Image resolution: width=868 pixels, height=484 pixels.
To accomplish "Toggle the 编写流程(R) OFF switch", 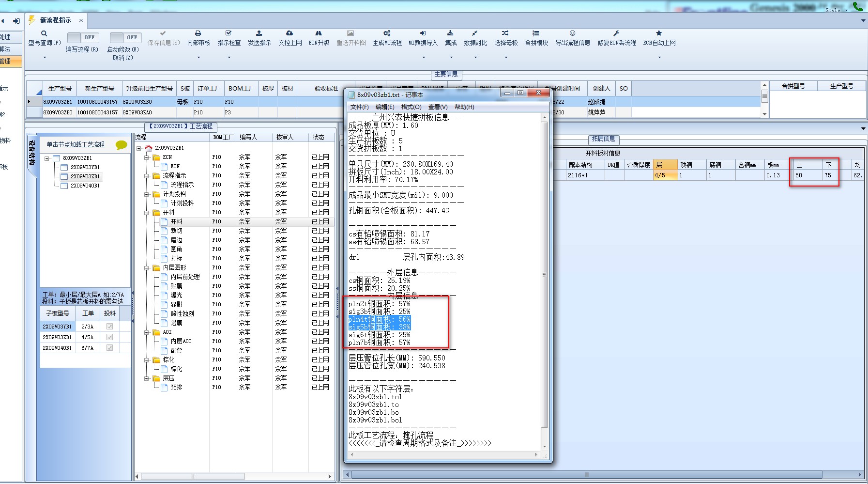I will coord(82,37).
